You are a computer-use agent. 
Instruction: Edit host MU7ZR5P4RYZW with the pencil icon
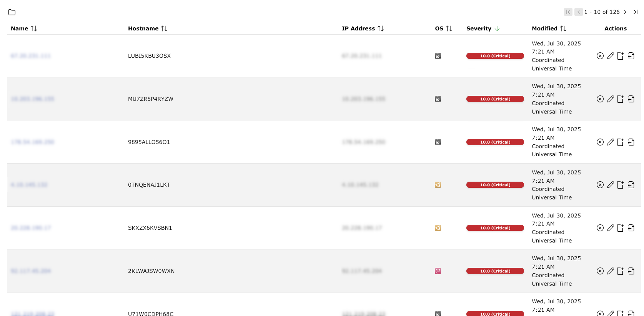(610, 99)
